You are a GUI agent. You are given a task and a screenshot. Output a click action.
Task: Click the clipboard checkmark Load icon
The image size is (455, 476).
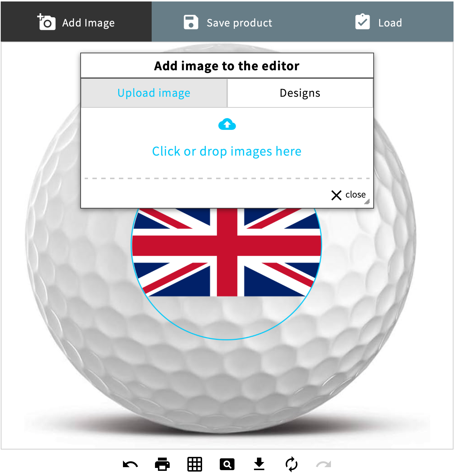[x=363, y=22]
